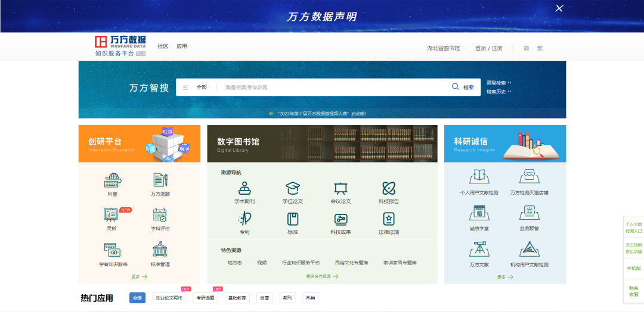Click the 创研平台 orange banner

140,143
